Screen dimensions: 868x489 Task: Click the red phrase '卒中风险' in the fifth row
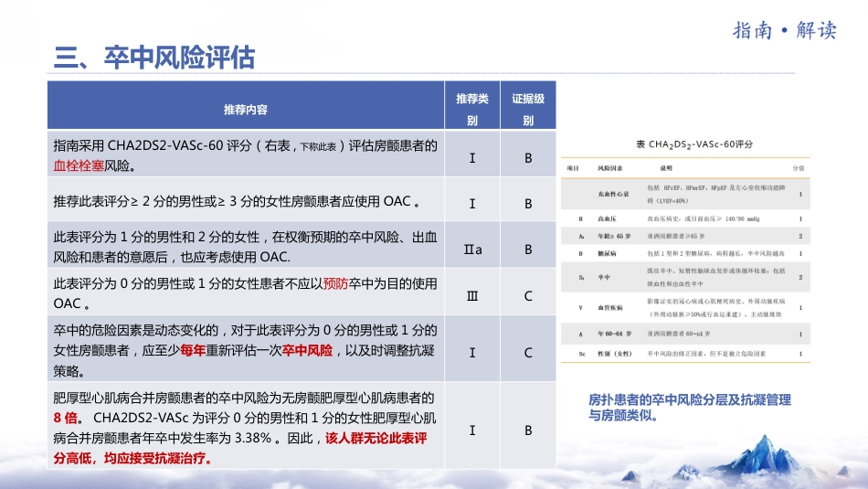(x=307, y=351)
